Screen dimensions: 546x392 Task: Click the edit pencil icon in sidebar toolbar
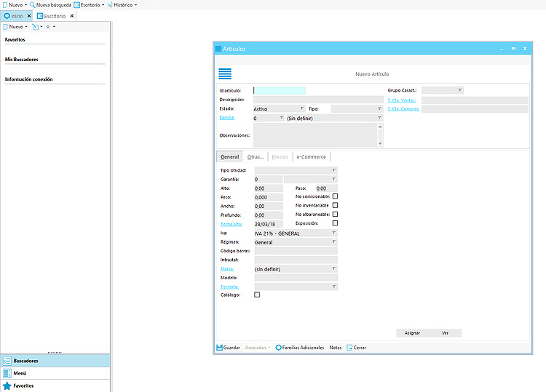pyautogui.click(x=36, y=27)
